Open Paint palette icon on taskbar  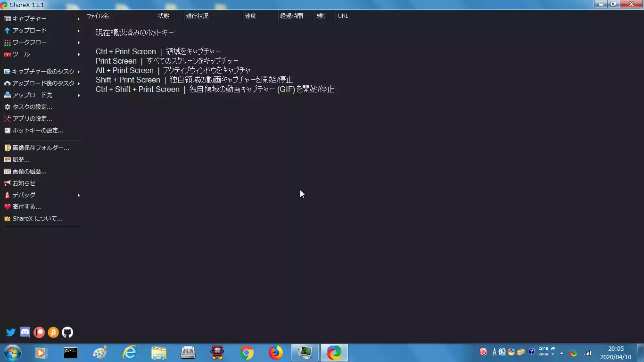[100, 353]
